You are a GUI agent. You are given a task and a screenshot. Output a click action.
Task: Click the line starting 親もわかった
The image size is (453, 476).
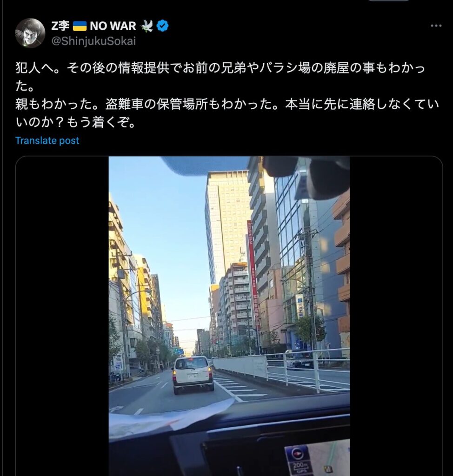pyautogui.click(x=227, y=113)
